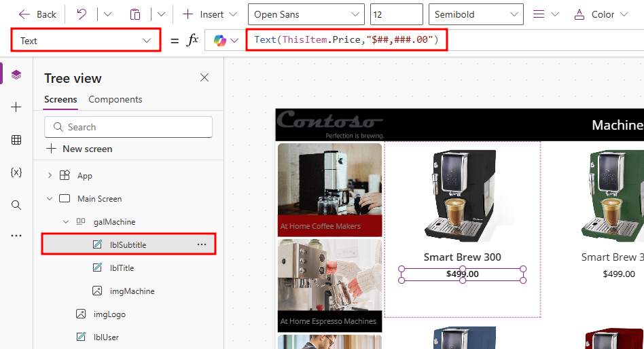Select lblTitle in the tree

(122, 268)
